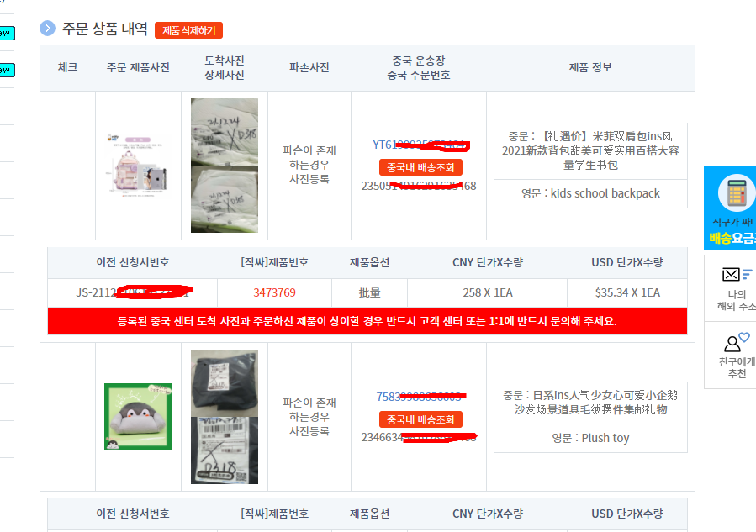The image size is (756, 532).
Task: Click 중국내 배송조회 for the plush toy
Action: 420,419
